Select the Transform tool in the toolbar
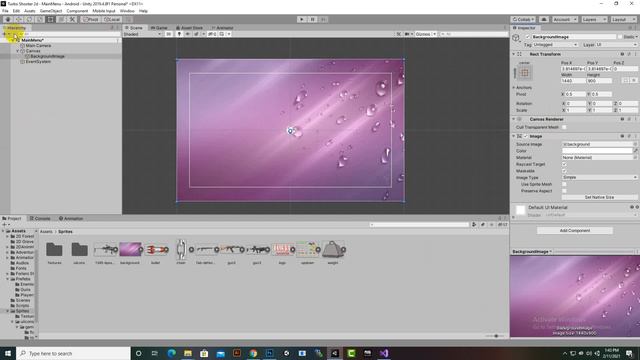 (x=61, y=19)
